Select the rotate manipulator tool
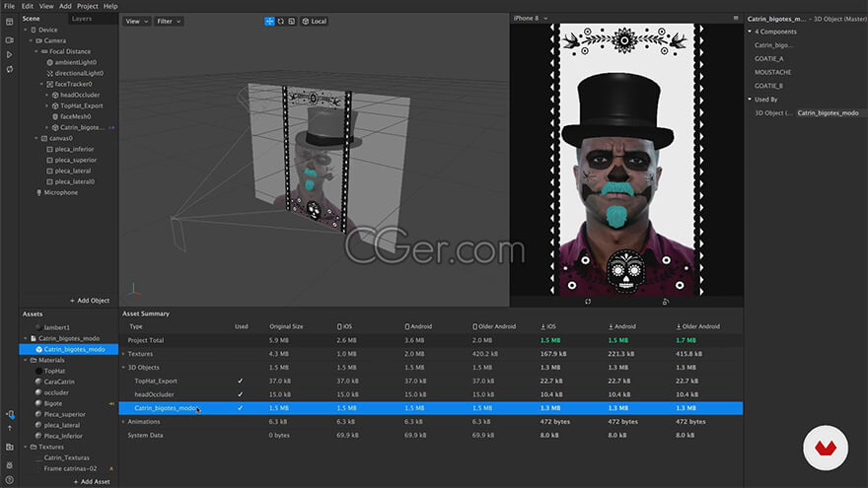Screen dimensions: 868x488 tap(281, 21)
